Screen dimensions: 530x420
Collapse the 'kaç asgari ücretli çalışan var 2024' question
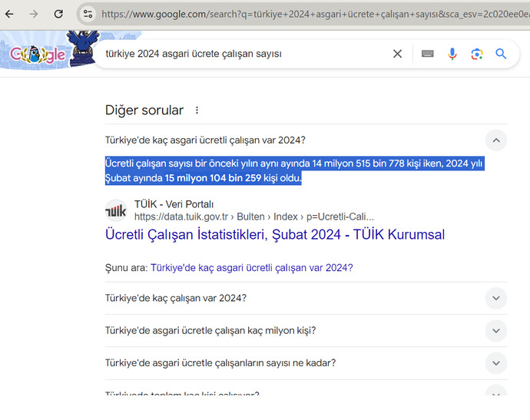click(496, 141)
